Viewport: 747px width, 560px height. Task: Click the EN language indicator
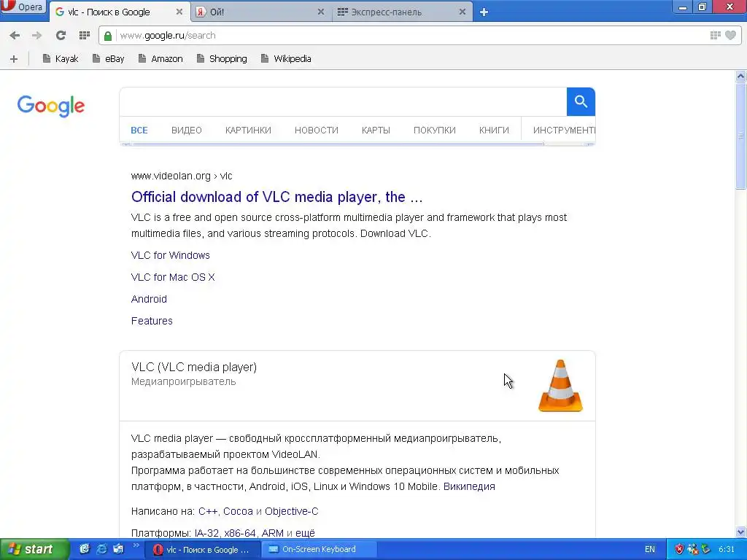[x=650, y=550]
